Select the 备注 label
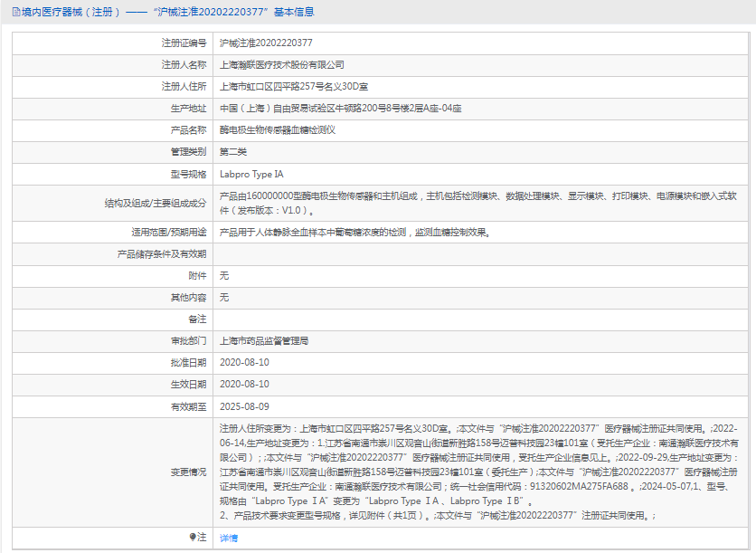This screenshot has width=756, height=553. [197, 319]
